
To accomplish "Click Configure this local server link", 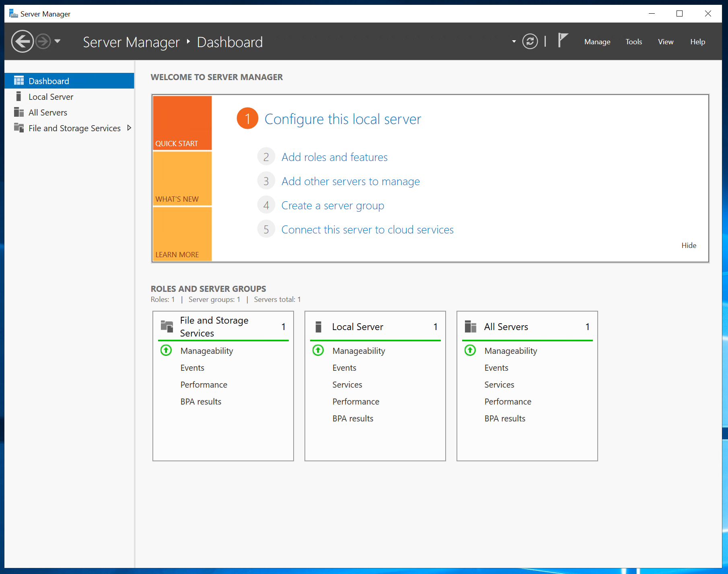I will pyautogui.click(x=343, y=119).
